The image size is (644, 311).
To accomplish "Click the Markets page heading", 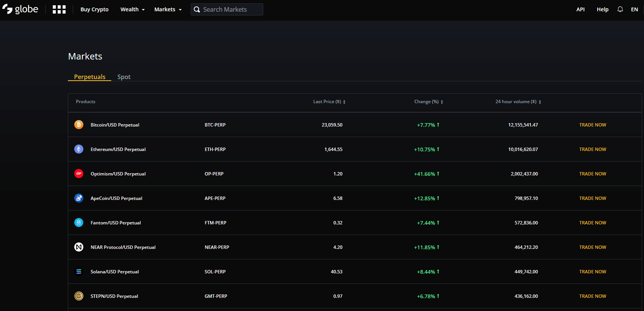I will pyautogui.click(x=85, y=56).
